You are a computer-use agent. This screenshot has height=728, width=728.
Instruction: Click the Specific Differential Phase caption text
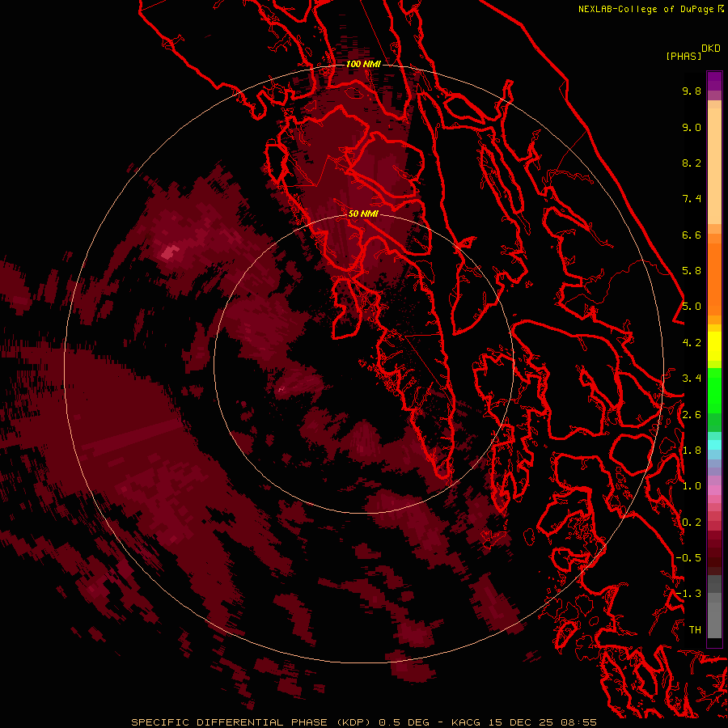pyautogui.click(x=363, y=722)
